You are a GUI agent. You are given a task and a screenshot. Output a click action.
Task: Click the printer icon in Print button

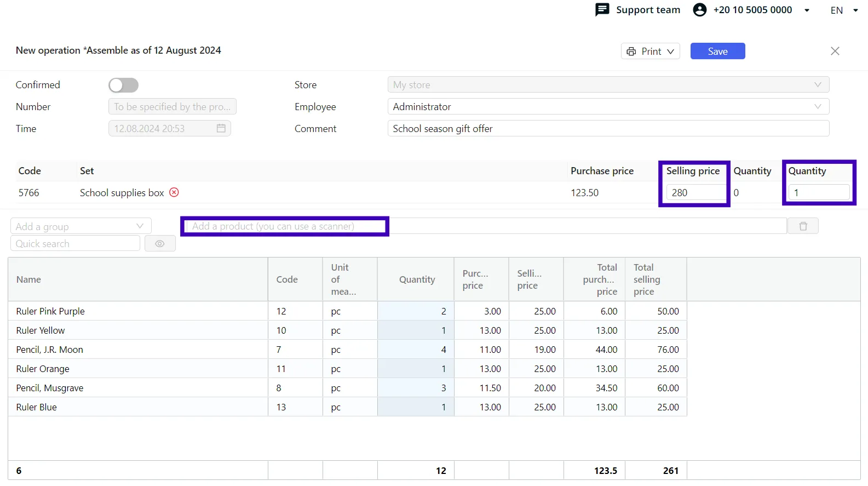631,51
